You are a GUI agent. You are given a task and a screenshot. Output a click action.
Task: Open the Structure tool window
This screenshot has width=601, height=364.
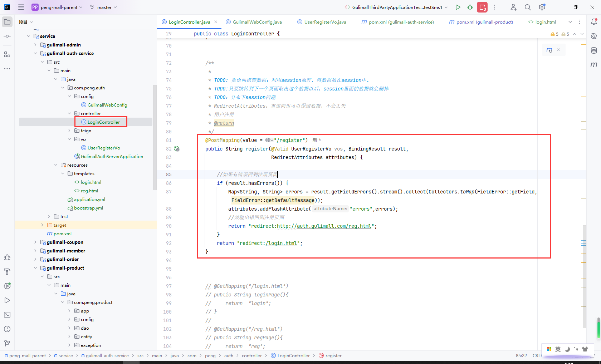[7, 54]
